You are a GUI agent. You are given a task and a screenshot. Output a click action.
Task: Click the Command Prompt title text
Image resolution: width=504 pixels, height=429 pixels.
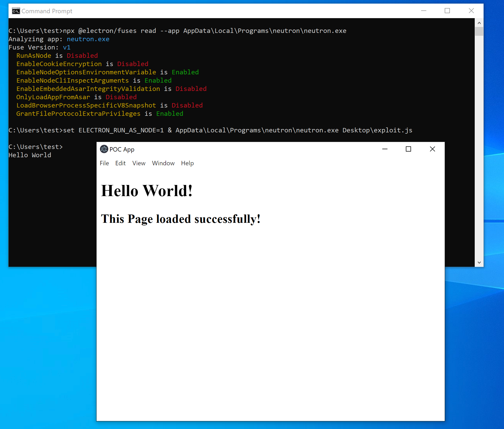[47, 11]
